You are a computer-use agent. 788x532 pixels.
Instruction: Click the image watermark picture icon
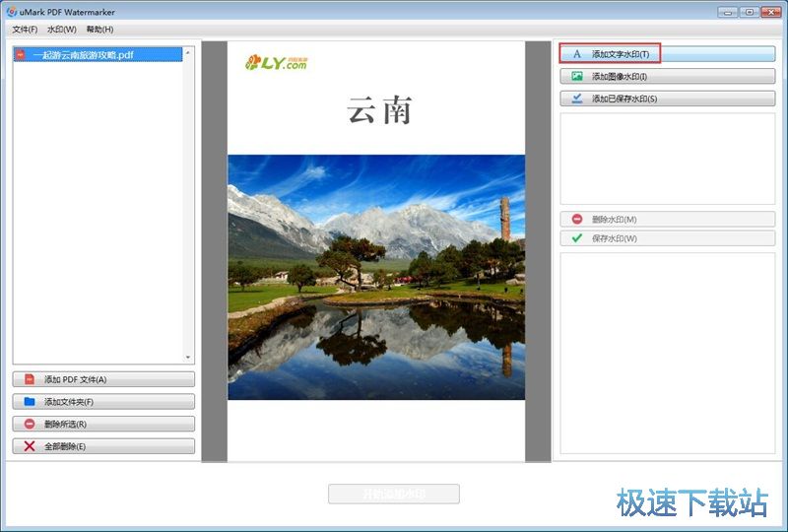577,77
